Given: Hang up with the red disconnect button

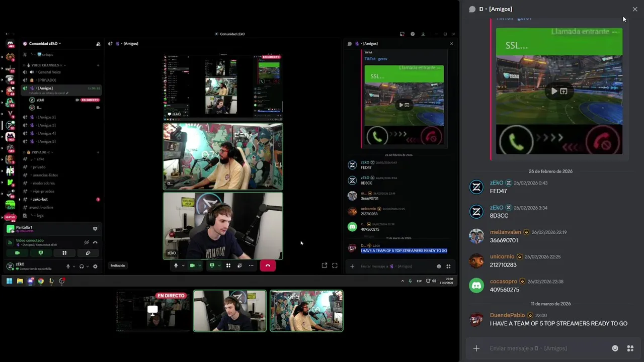Looking at the screenshot, I should [268, 265].
